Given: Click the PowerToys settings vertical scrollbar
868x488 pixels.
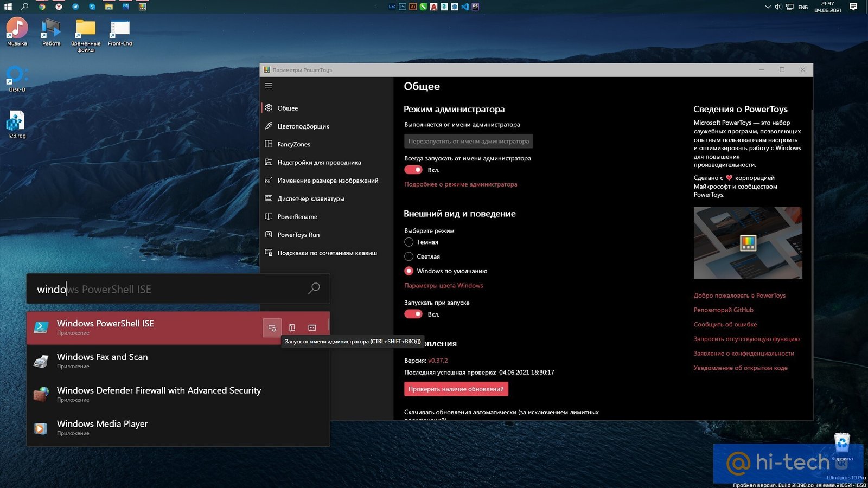Looking at the screenshot, I should (x=812, y=244).
